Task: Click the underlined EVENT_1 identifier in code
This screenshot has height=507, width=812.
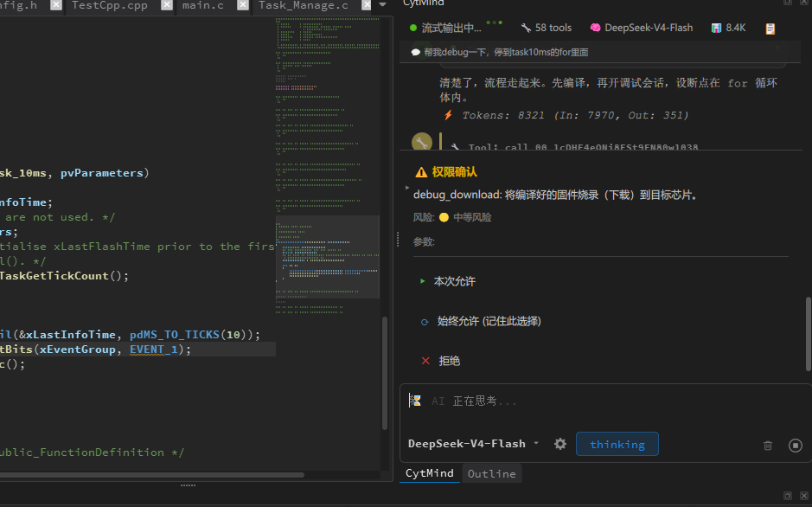Action: coord(154,350)
